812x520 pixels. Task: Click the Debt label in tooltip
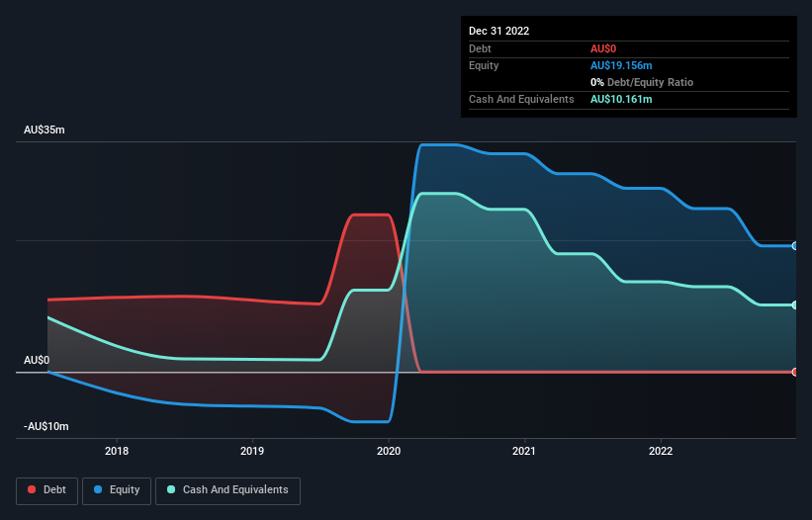tap(480, 48)
